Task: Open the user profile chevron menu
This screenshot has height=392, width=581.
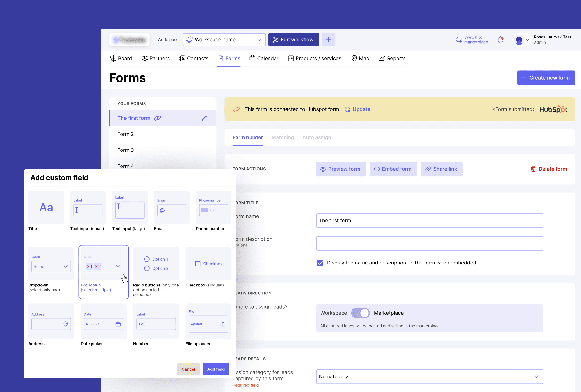Action: pyautogui.click(x=527, y=40)
